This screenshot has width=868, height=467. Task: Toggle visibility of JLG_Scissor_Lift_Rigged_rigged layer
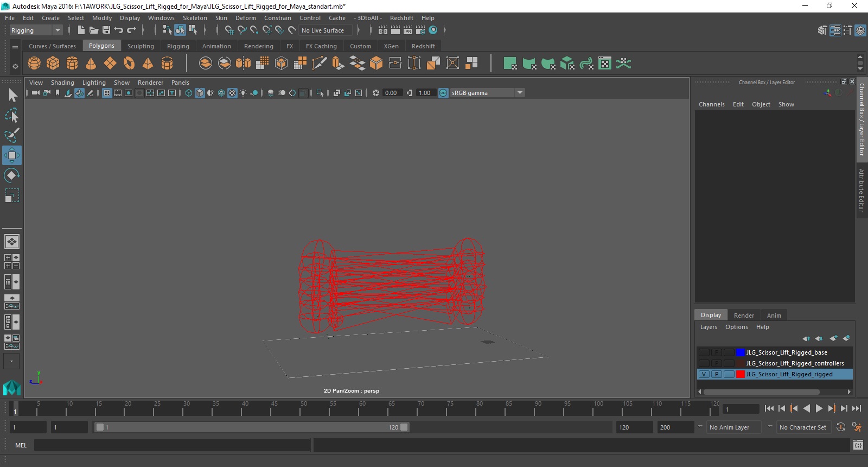coord(704,374)
